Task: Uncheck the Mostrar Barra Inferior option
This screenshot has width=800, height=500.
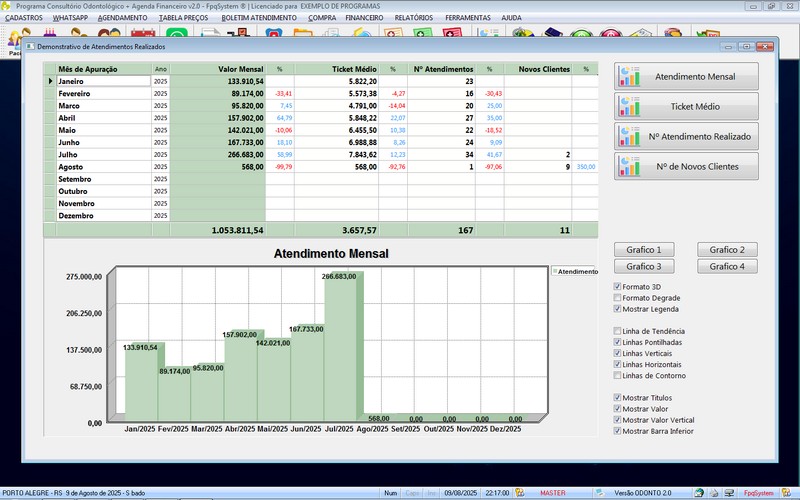Action: pos(617,431)
